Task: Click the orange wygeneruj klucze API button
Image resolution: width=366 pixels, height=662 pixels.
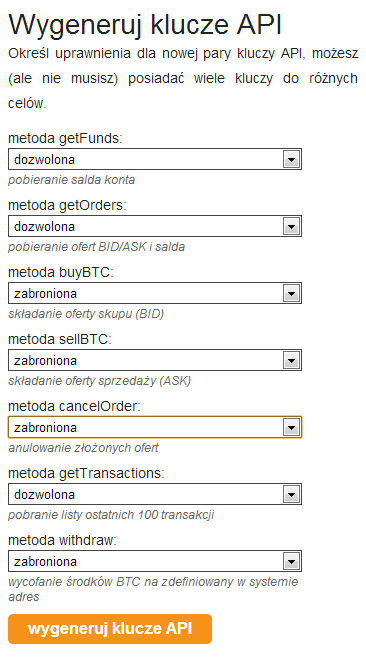Action: [x=110, y=629]
